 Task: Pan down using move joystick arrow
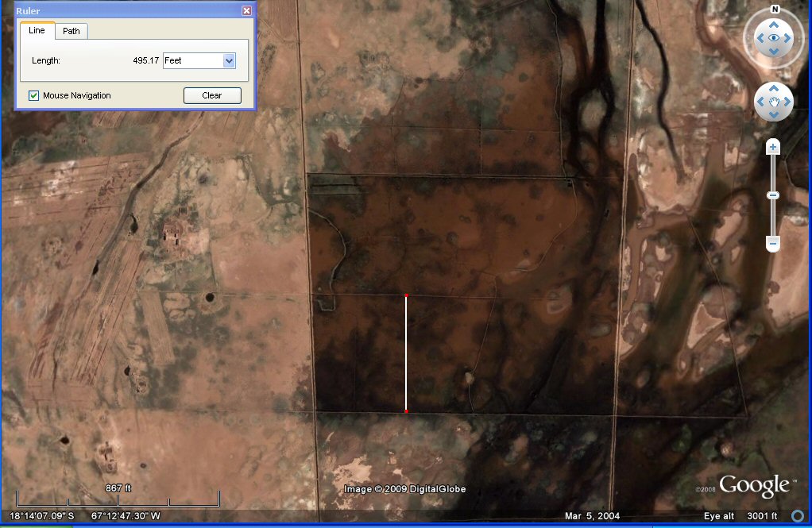coord(774,114)
